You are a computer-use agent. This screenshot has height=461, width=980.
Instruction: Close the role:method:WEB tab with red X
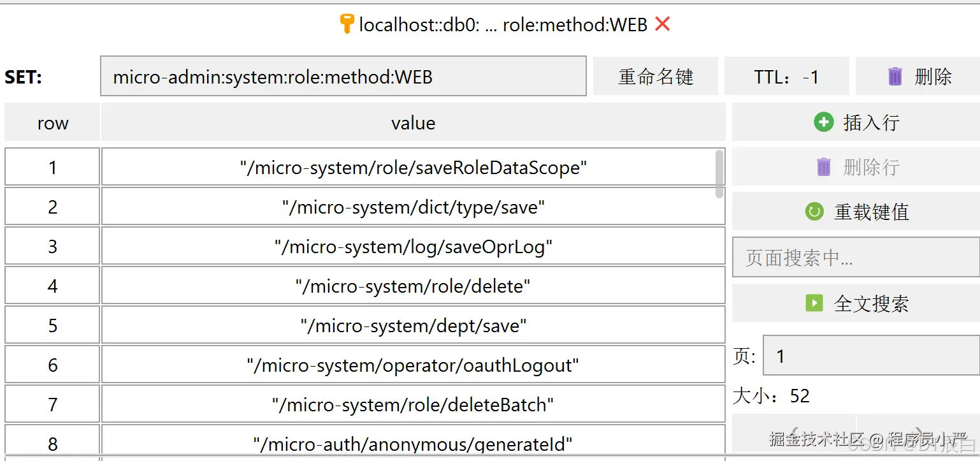pyautogui.click(x=663, y=24)
